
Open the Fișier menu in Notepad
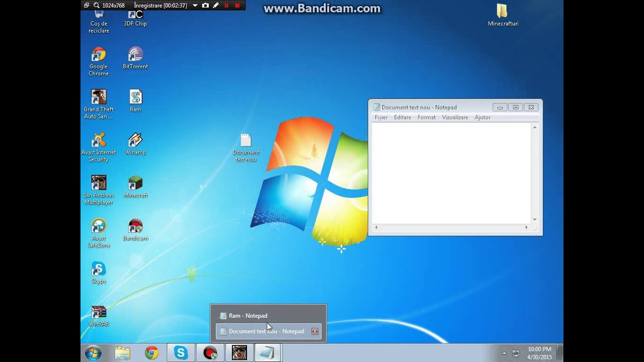(381, 117)
